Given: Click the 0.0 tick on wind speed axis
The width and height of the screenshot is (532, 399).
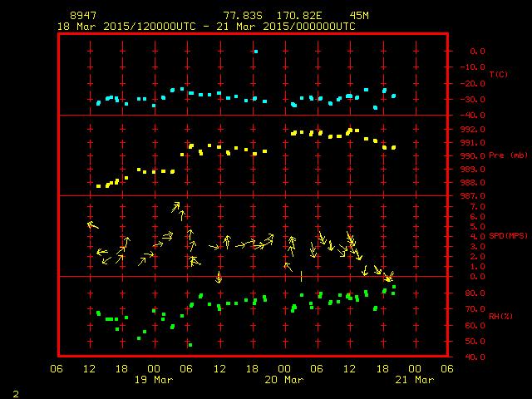Looking at the screenshot, I should [477, 277].
